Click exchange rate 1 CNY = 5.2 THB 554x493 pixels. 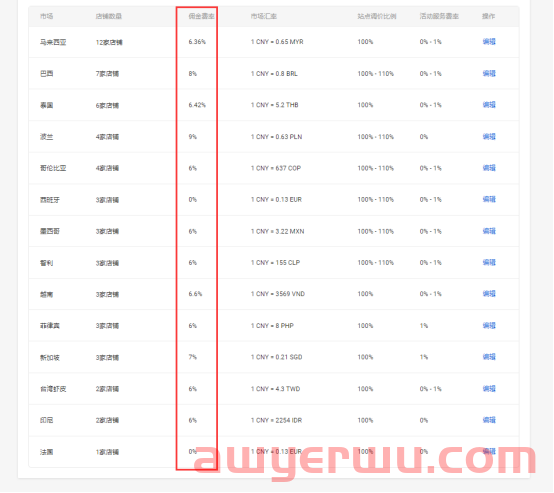click(275, 105)
